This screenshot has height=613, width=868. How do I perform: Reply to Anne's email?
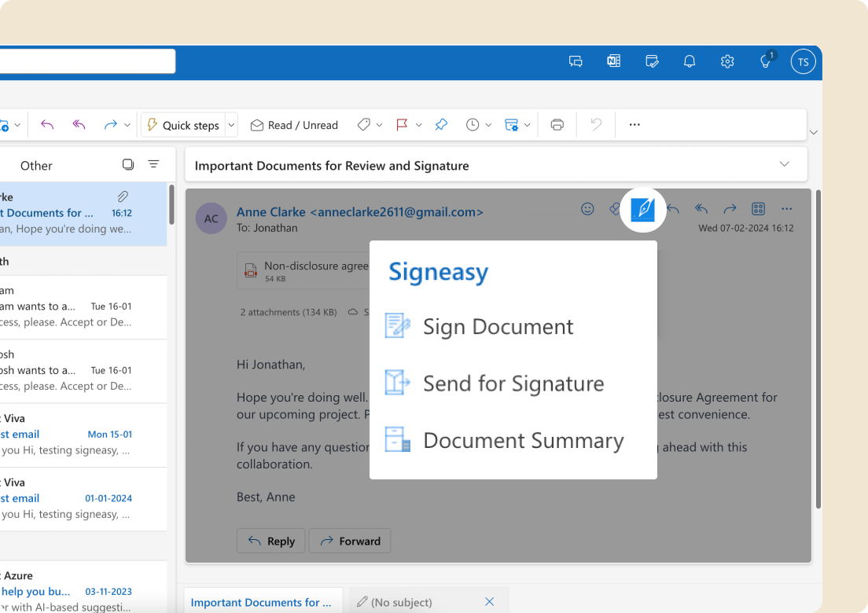[270, 541]
